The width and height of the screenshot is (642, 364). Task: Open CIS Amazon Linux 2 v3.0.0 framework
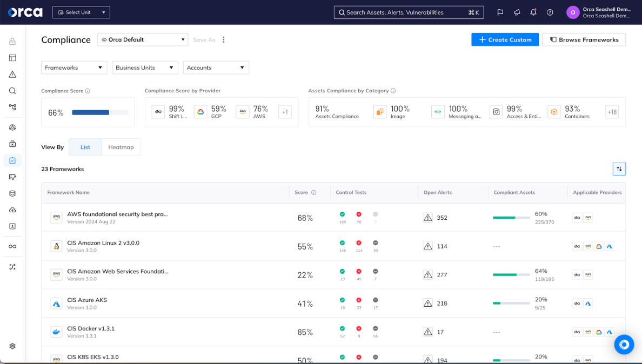point(103,243)
